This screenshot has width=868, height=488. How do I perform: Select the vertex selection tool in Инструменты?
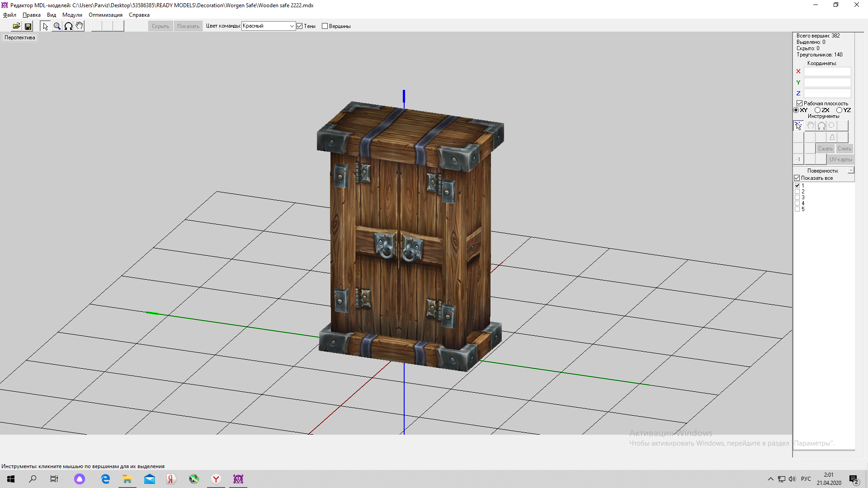point(798,126)
